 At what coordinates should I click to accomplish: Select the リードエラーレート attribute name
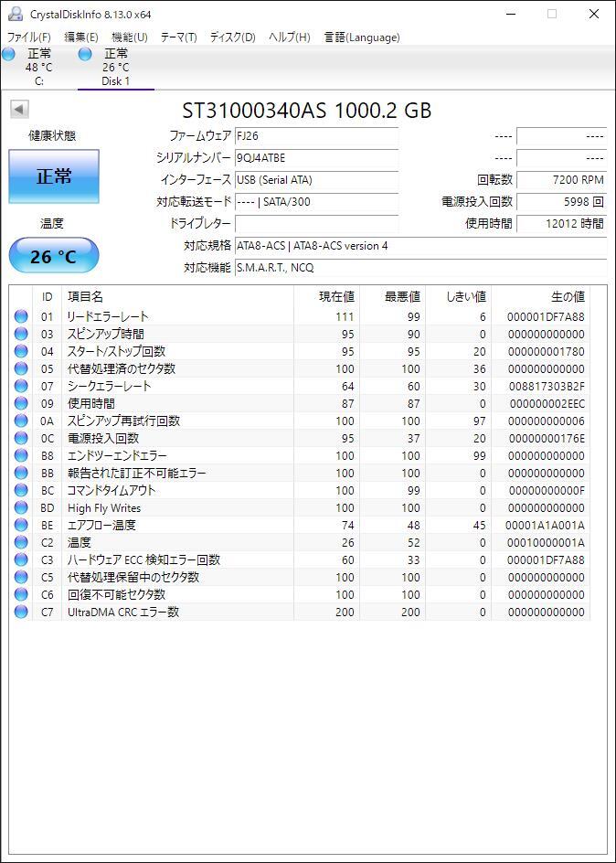(x=108, y=316)
